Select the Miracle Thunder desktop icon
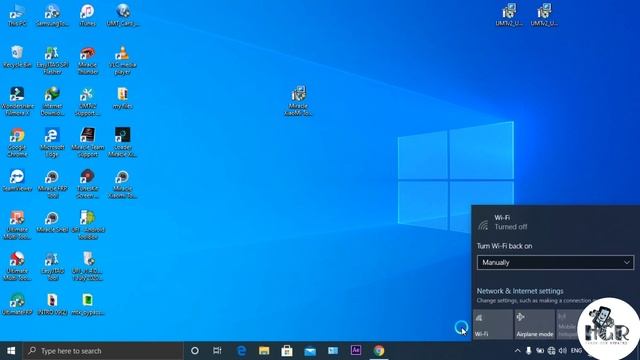This screenshot has width=640, height=360. [x=87, y=60]
